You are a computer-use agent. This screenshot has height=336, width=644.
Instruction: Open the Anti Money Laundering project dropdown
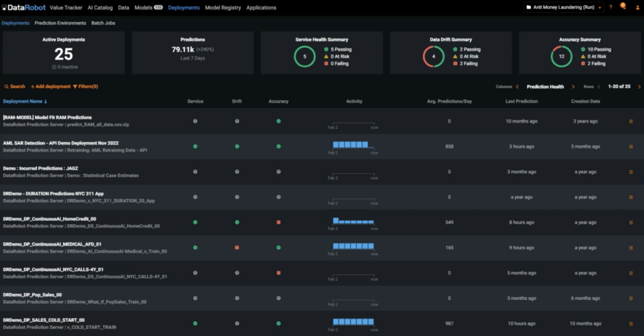pyautogui.click(x=563, y=8)
